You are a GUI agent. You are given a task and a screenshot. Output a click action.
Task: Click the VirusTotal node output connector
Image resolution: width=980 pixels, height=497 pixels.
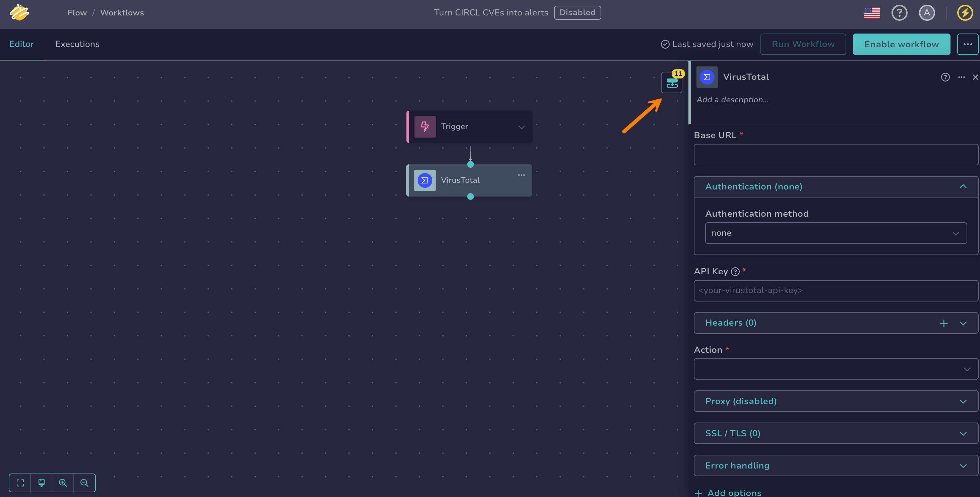coord(470,197)
